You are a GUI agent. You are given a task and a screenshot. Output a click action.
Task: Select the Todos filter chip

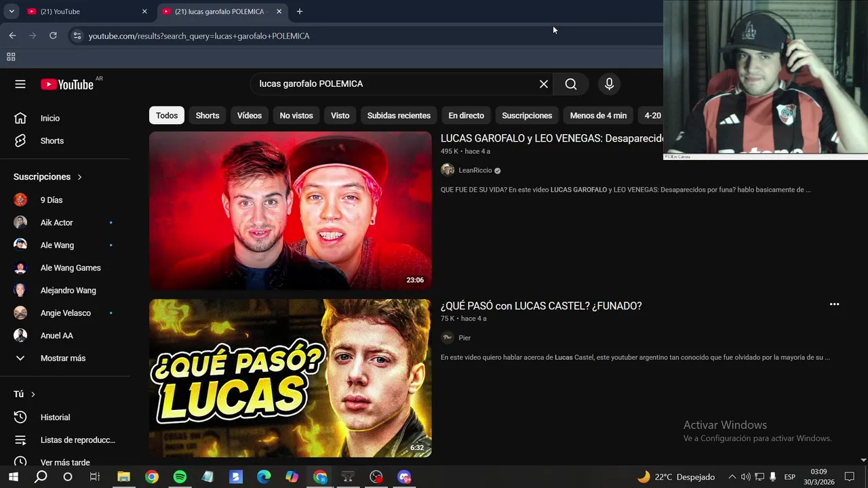pyautogui.click(x=167, y=116)
